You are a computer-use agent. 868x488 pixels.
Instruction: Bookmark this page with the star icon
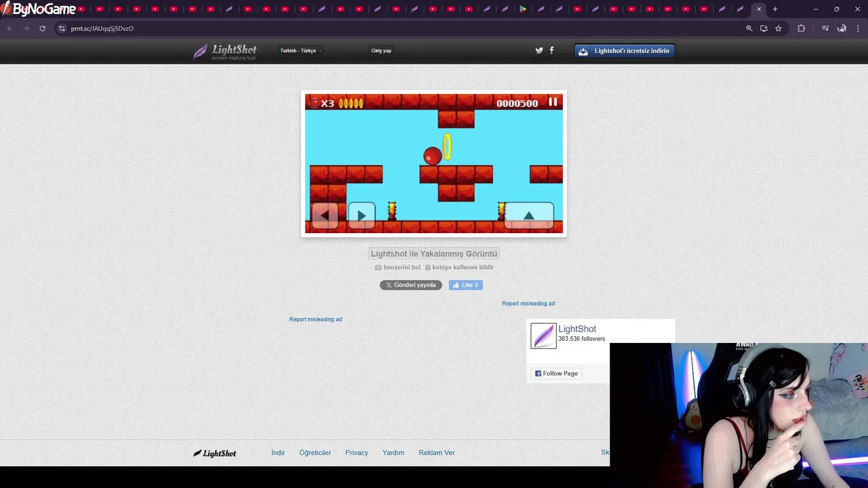tap(778, 28)
